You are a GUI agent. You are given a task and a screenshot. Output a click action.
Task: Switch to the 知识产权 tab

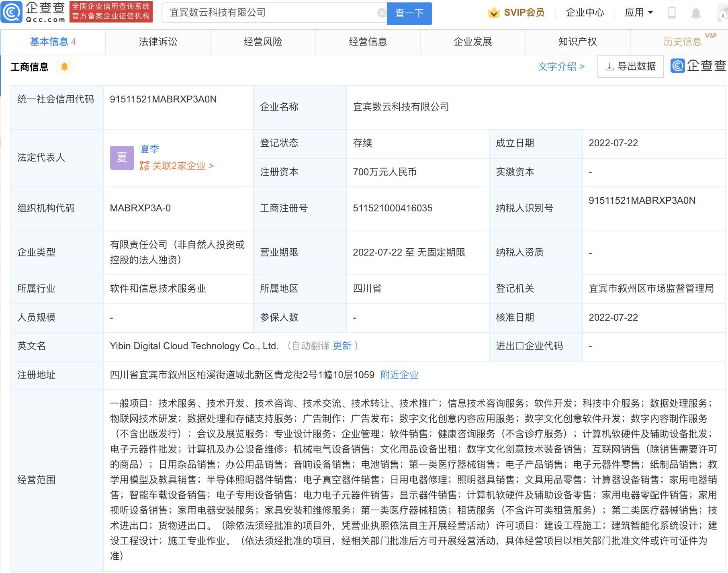578,42
